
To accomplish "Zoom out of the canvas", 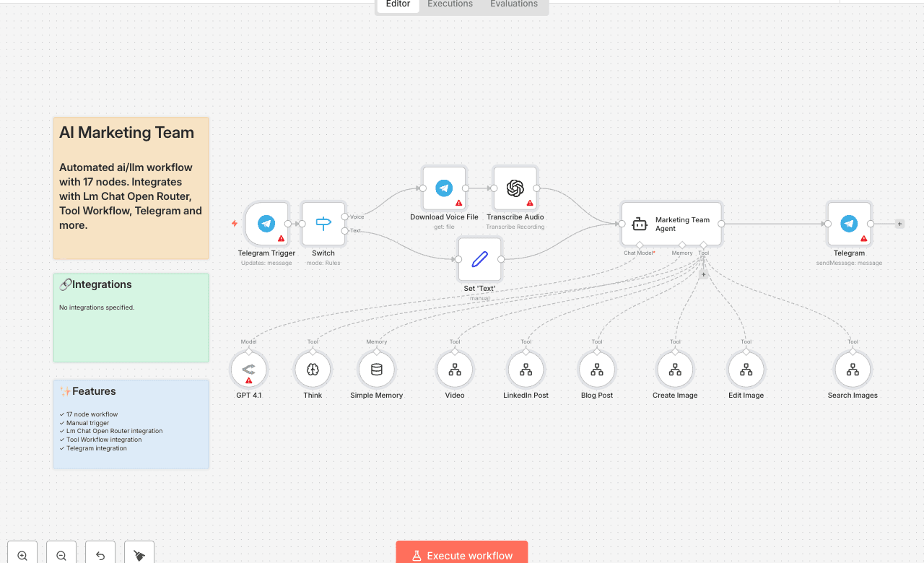I will (61, 554).
